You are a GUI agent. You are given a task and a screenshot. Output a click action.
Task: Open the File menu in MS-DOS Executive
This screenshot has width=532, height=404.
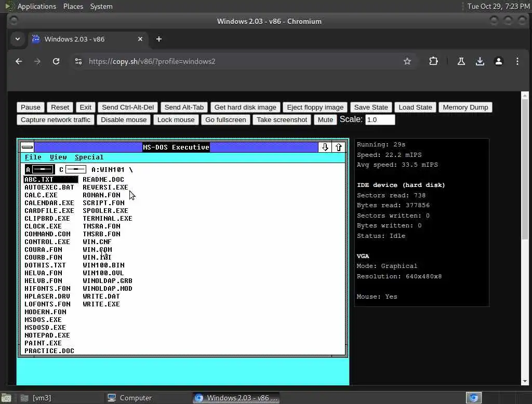[x=33, y=157]
